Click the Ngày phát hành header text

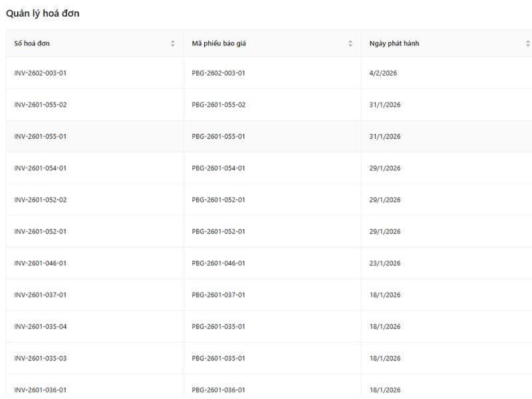coord(394,44)
